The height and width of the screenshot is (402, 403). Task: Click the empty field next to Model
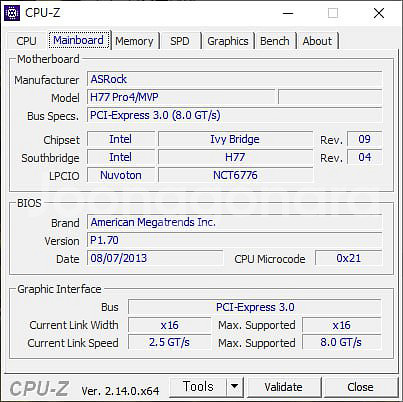click(x=330, y=97)
